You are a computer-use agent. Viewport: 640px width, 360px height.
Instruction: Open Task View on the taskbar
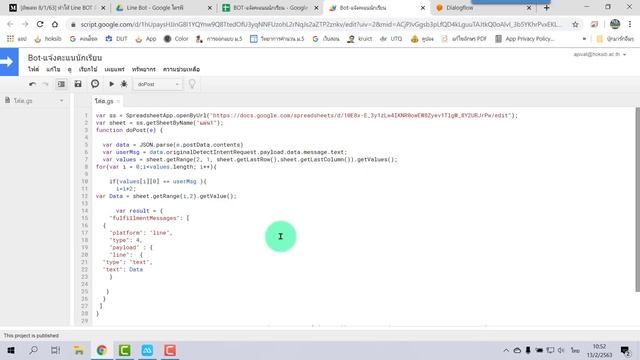pos(56,350)
